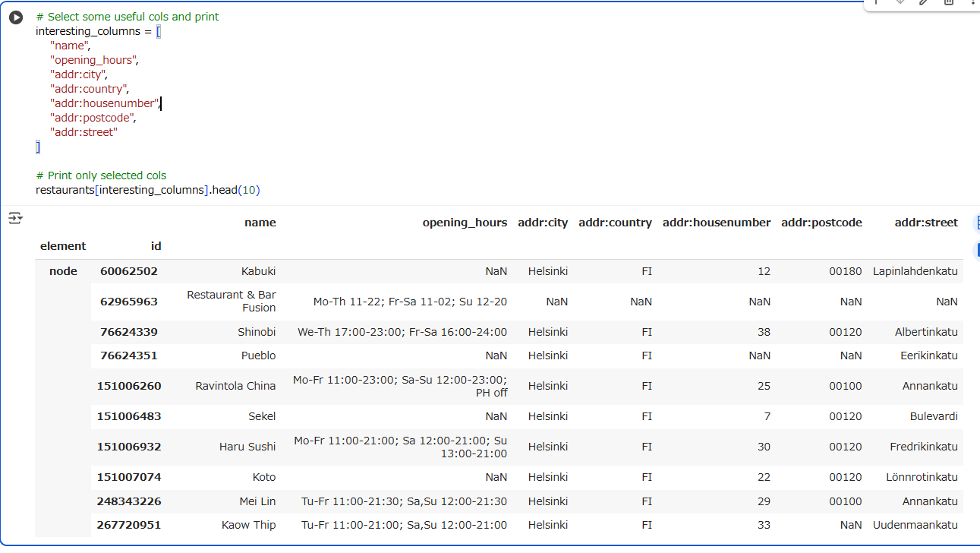This screenshot has height=553, width=980.
Task: Delete the cell using the trash icon
Action: pyautogui.click(x=948, y=2)
